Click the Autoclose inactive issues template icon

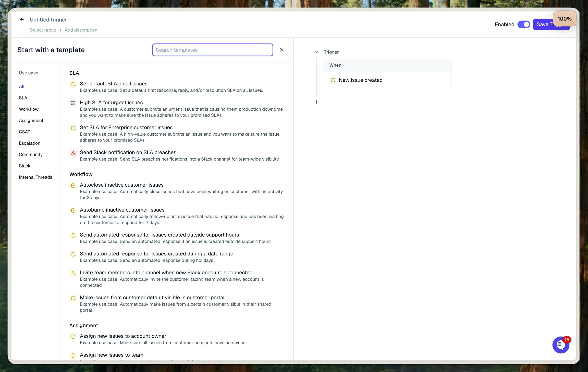coord(73,185)
